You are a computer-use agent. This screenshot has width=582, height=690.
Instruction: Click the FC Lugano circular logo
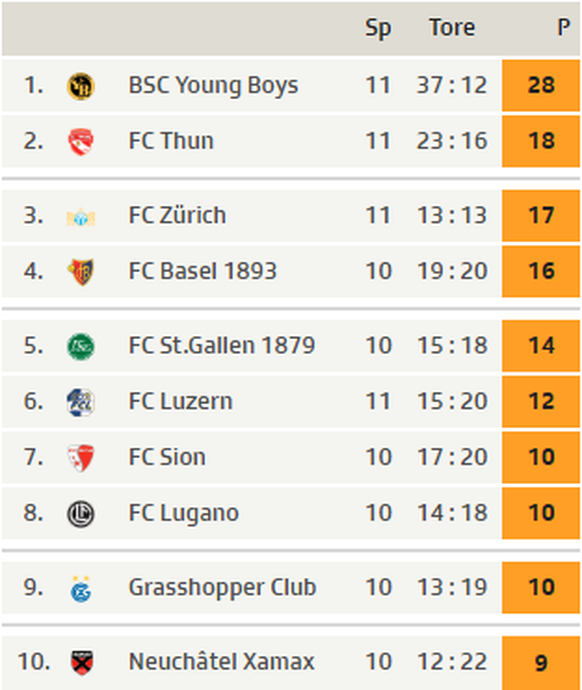coord(81,514)
